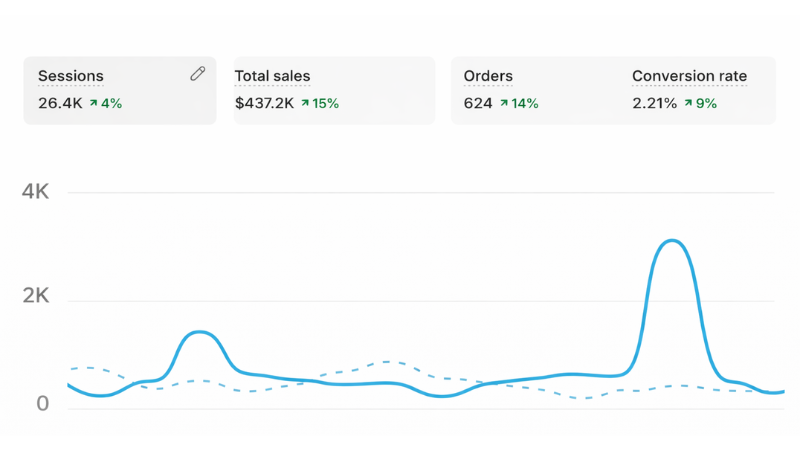Click the trend arrow beside 9% conversion change
The height and width of the screenshot is (450, 800).
click(688, 103)
